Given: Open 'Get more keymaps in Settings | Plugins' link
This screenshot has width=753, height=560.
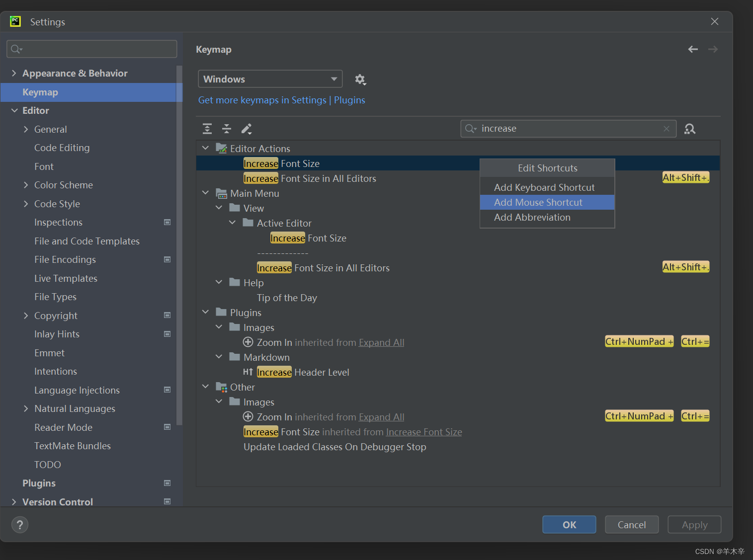Looking at the screenshot, I should coord(282,100).
